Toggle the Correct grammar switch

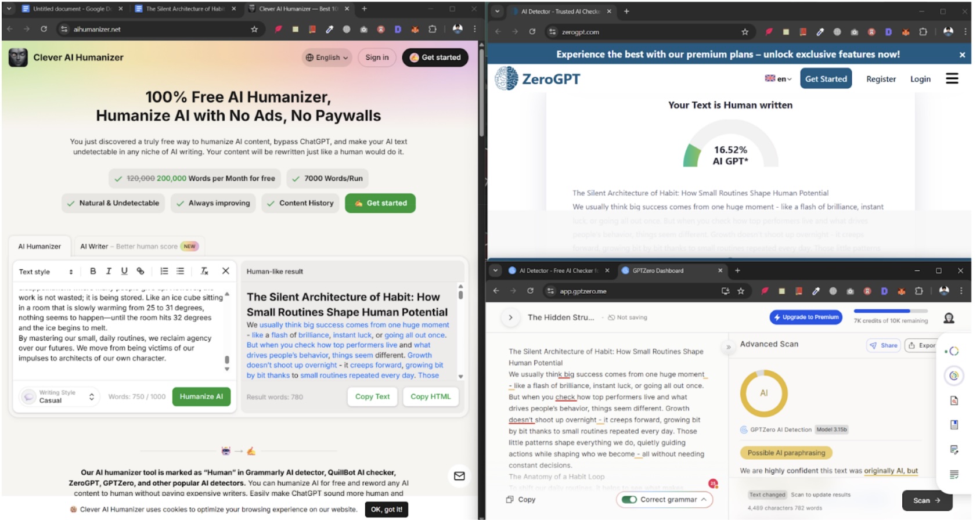point(629,499)
